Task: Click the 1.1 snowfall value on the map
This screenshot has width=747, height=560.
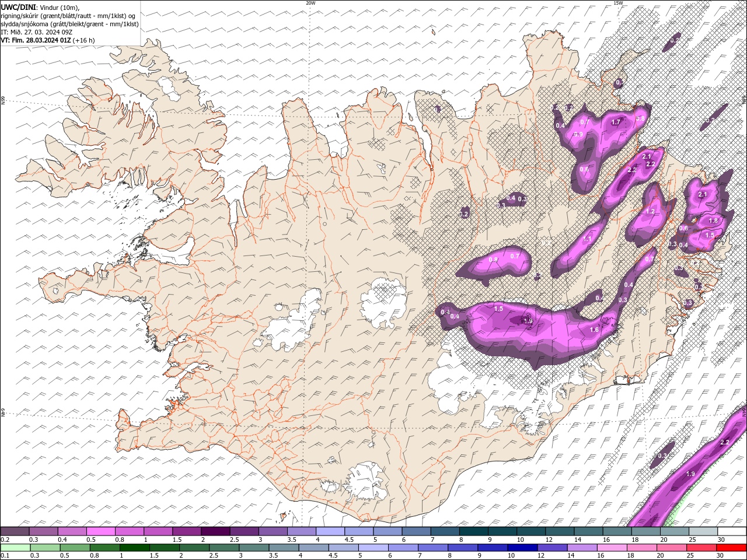Action: tap(587, 239)
